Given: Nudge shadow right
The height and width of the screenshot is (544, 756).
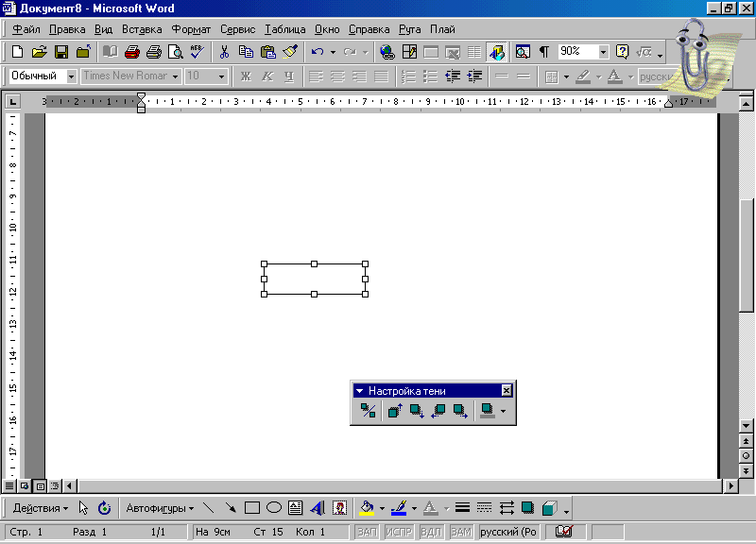Looking at the screenshot, I should (460, 411).
